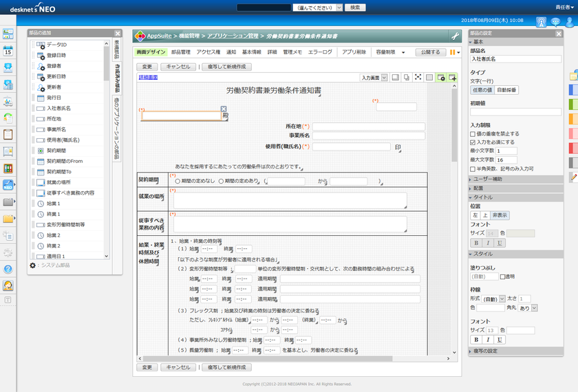The width and height of the screenshot is (578, 392).
Task: Open the 角丸 dropdown
Action: pos(526,309)
